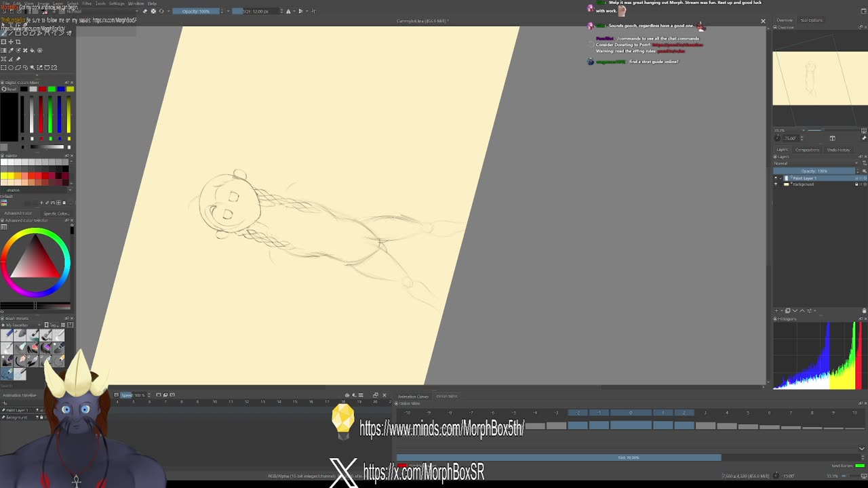Image resolution: width=868 pixels, height=488 pixels.
Task: Click the Advanced Color tab
Action: pyautogui.click(x=18, y=213)
